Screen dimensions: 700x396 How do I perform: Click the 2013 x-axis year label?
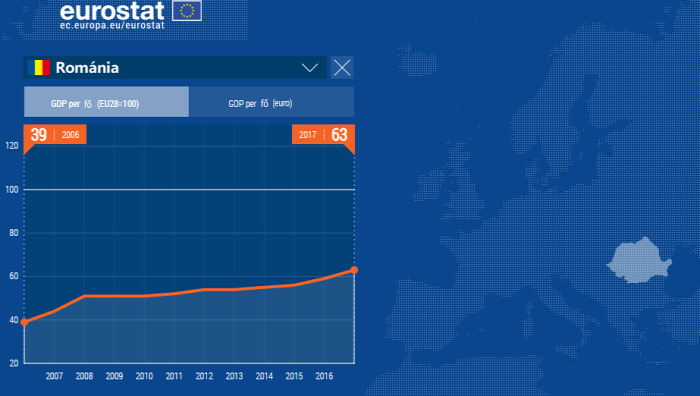[234, 376]
